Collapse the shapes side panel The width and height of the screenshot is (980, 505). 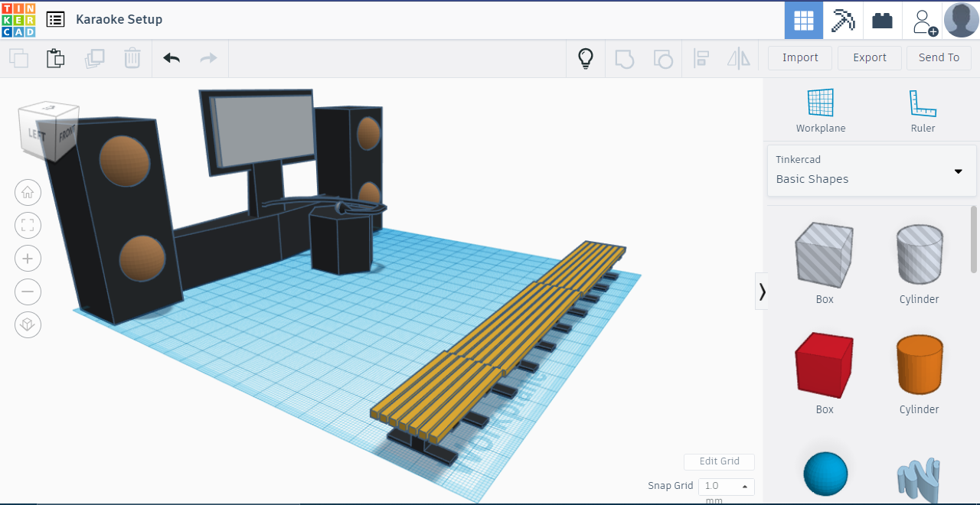point(762,291)
